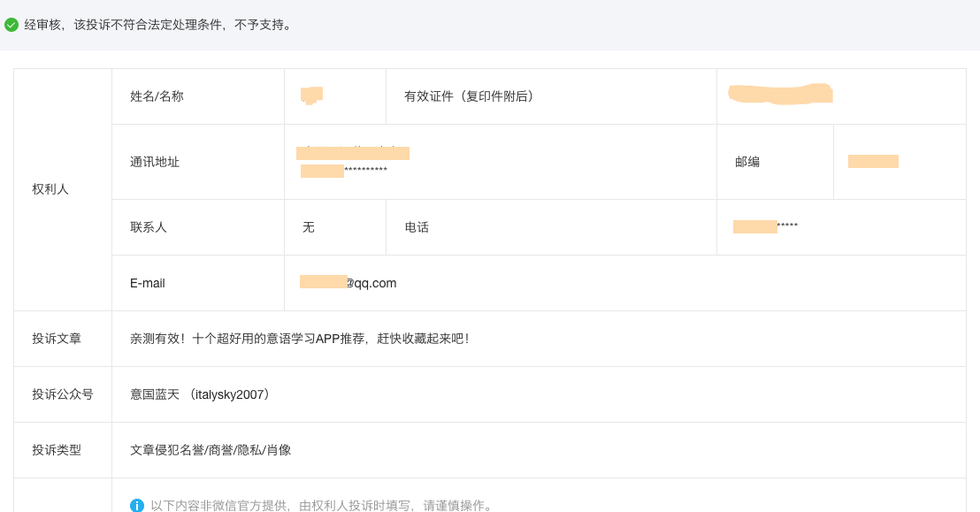Click the 权利人 row header cell

[x=63, y=189]
